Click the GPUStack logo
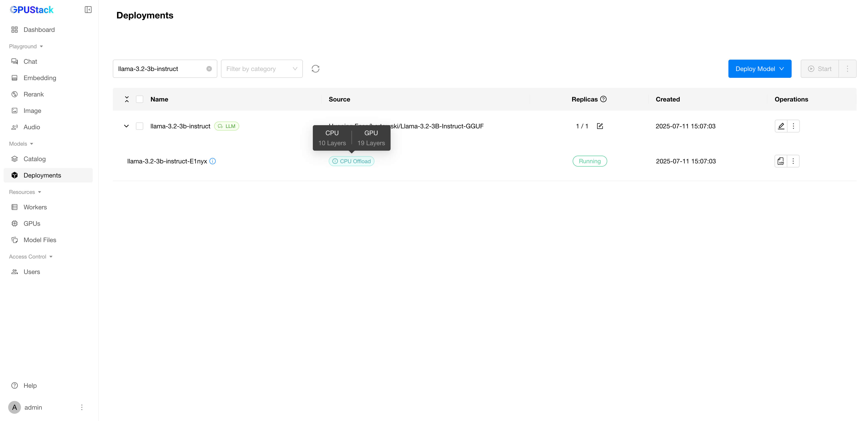 pyautogui.click(x=32, y=10)
